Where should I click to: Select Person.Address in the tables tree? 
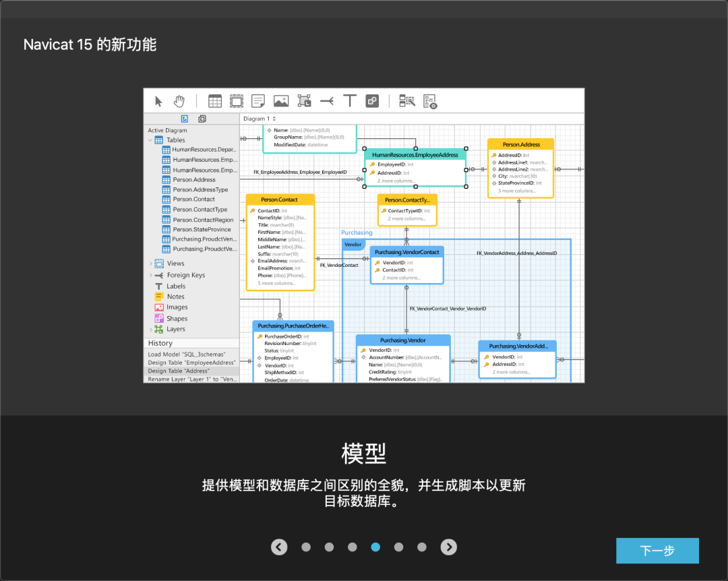click(194, 180)
